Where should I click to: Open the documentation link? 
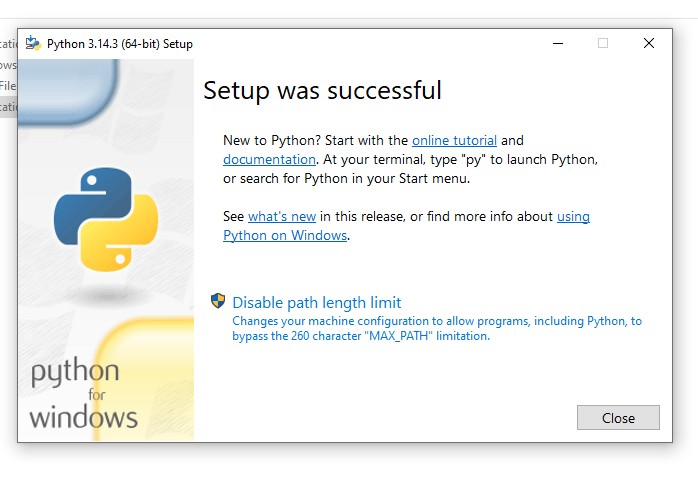pyautogui.click(x=269, y=159)
